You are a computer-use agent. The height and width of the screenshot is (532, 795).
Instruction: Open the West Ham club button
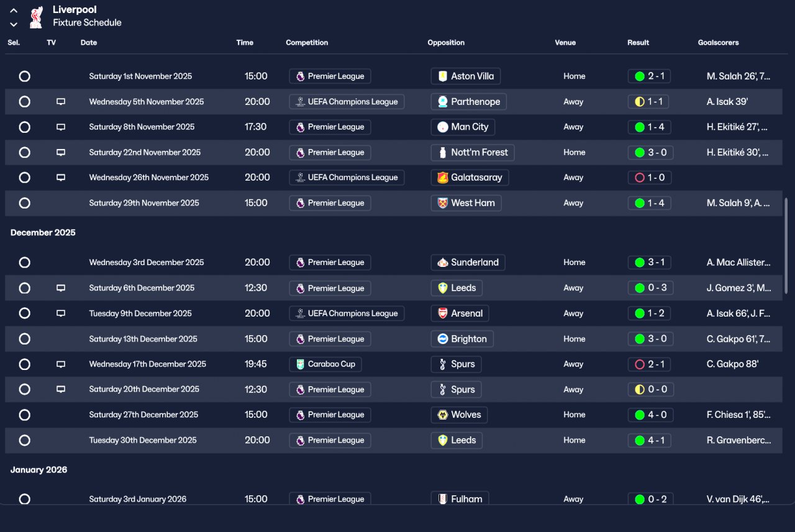coord(466,203)
